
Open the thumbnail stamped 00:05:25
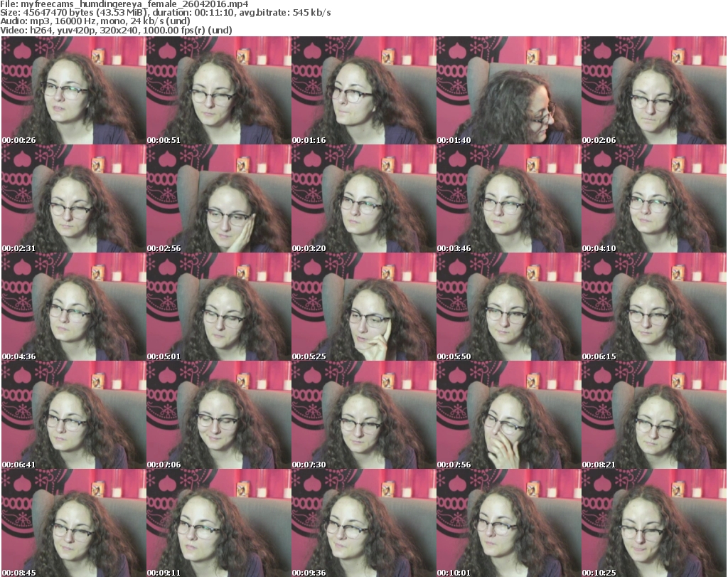(x=363, y=307)
